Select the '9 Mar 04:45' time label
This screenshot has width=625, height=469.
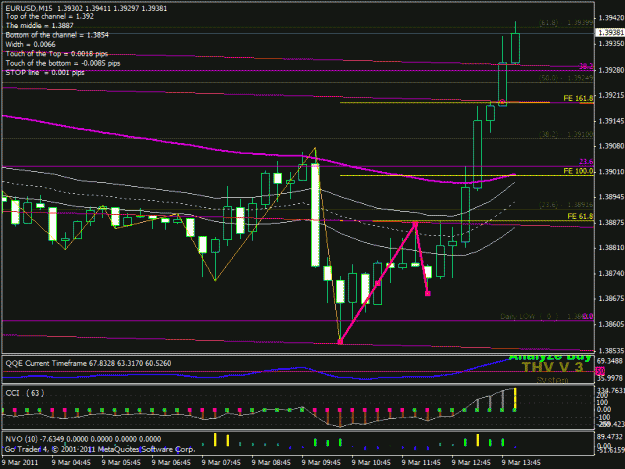(x=71, y=463)
